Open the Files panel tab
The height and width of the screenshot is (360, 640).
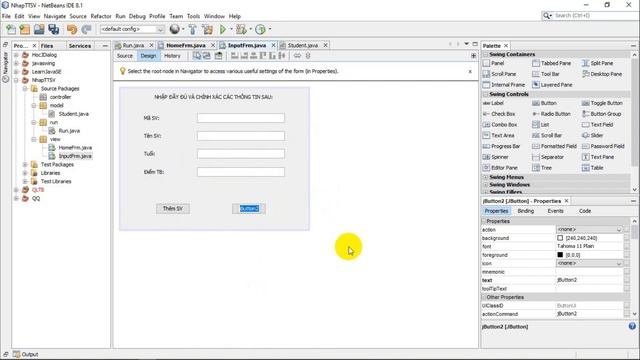pyautogui.click(x=47, y=46)
